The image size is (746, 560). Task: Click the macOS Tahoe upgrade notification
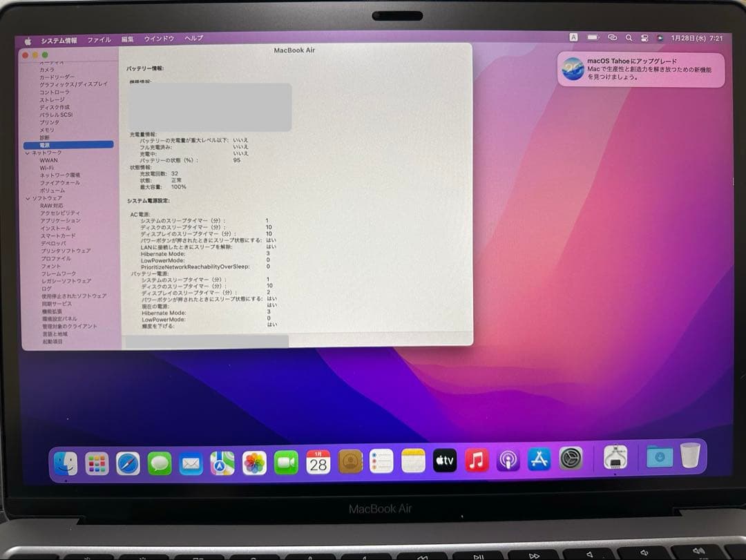point(642,70)
